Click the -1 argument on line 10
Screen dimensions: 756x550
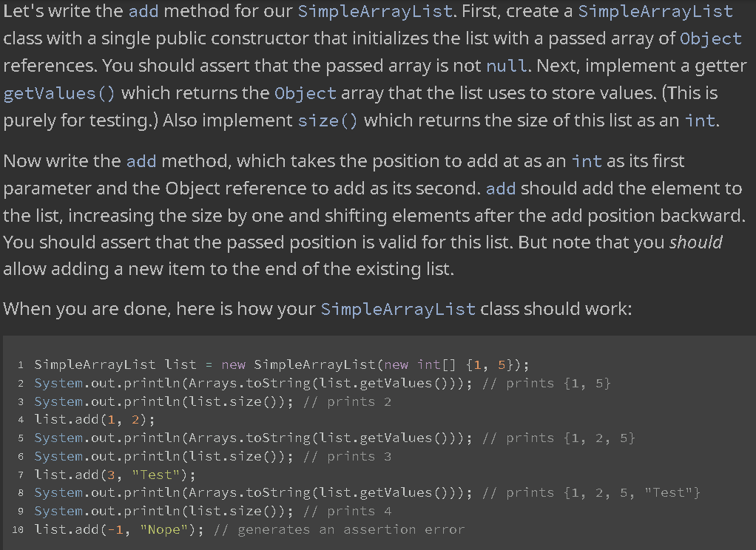tap(115, 529)
